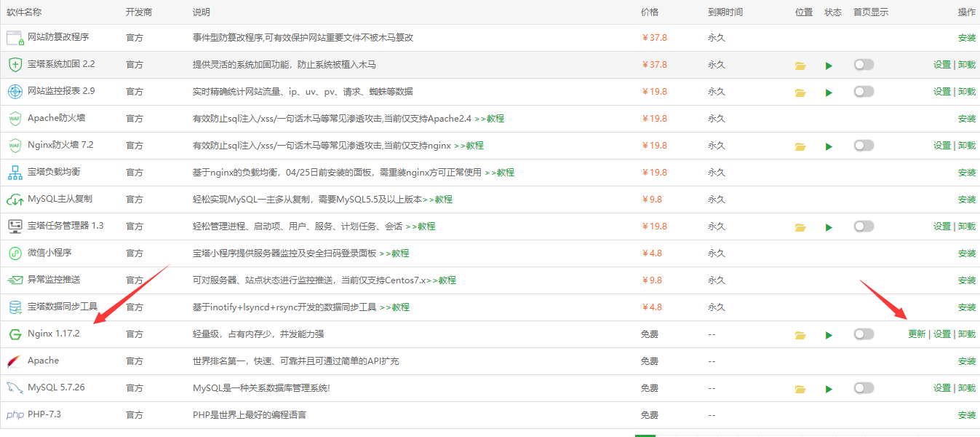The height and width of the screenshot is (437, 980).
Task: Install 异常监控推送 plugin
Action: 967,280
